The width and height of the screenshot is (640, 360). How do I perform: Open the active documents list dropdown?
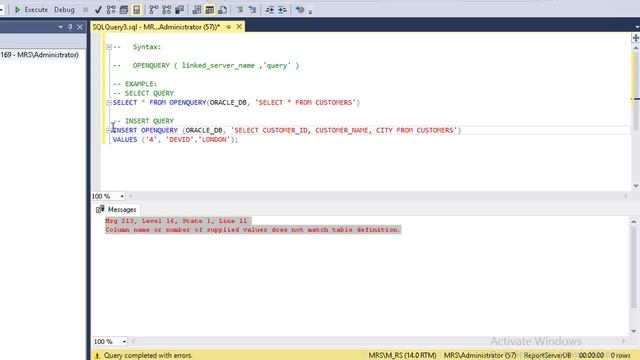pos(637,27)
